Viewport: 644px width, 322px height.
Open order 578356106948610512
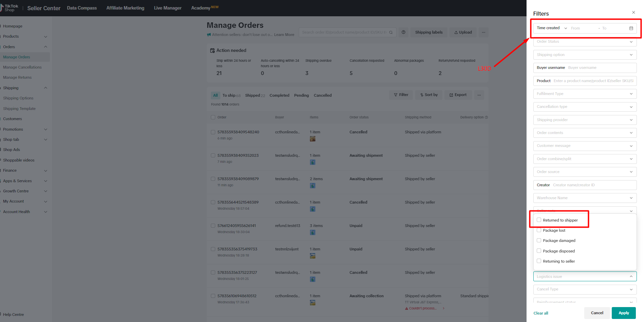[237, 296]
